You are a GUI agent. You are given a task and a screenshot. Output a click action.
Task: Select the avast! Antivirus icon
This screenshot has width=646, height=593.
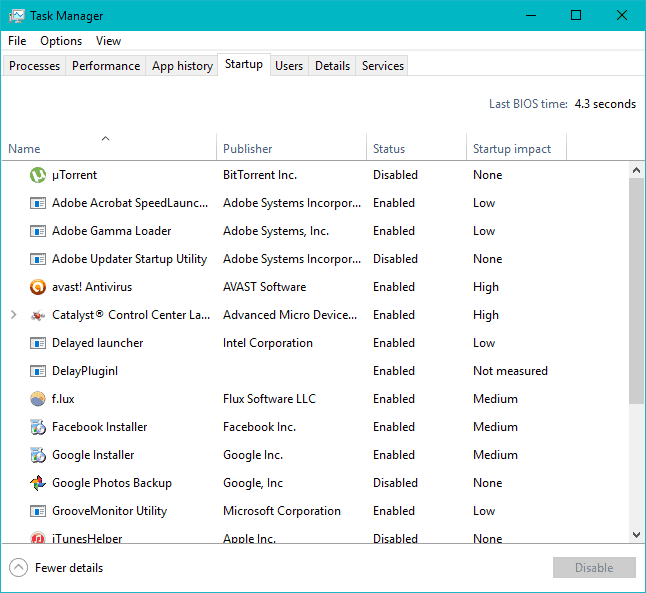pos(38,287)
